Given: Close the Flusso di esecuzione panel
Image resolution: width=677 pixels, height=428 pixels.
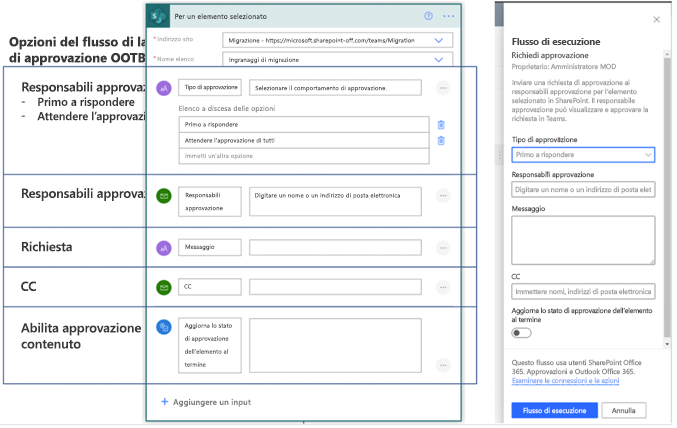Looking at the screenshot, I should (659, 19).
